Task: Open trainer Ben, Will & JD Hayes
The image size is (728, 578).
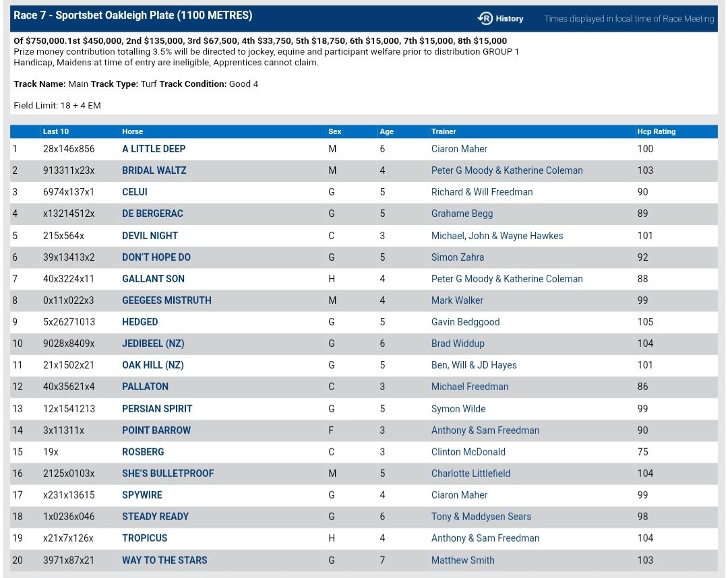Action: [x=474, y=365]
